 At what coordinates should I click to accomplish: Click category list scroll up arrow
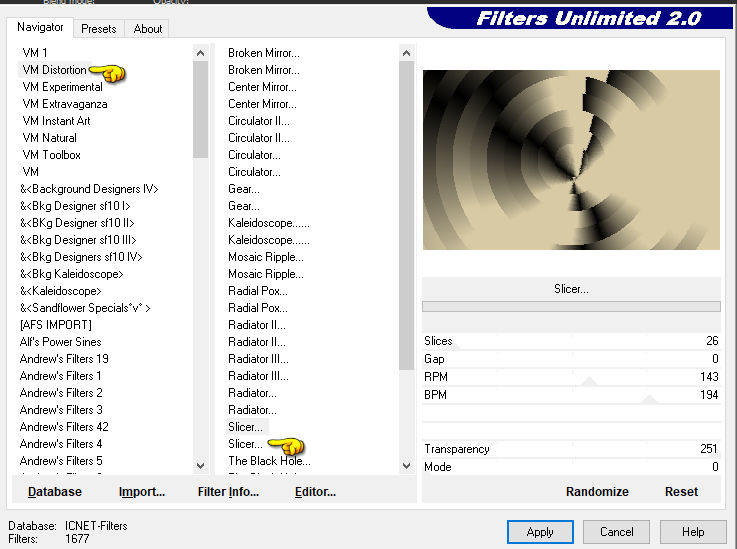click(200, 53)
